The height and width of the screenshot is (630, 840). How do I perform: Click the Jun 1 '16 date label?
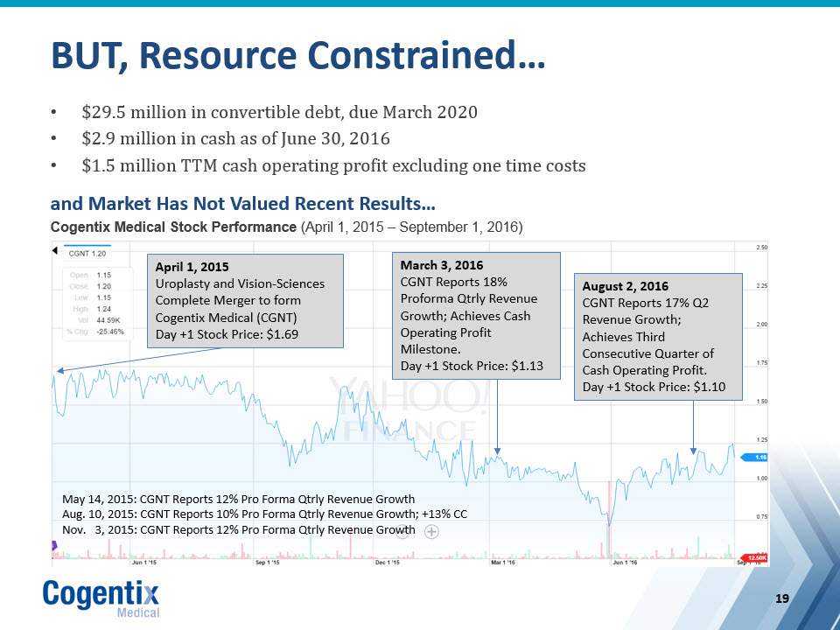[x=625, y=563]
